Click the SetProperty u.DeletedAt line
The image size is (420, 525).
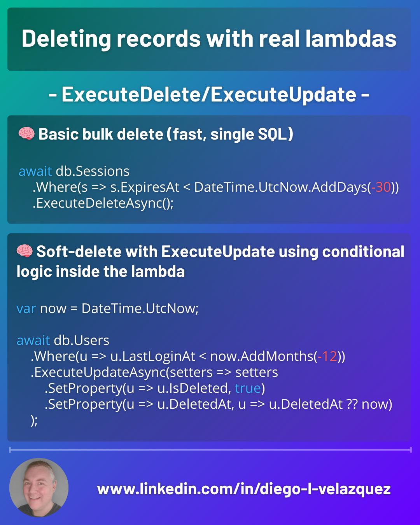pos(218,404)
